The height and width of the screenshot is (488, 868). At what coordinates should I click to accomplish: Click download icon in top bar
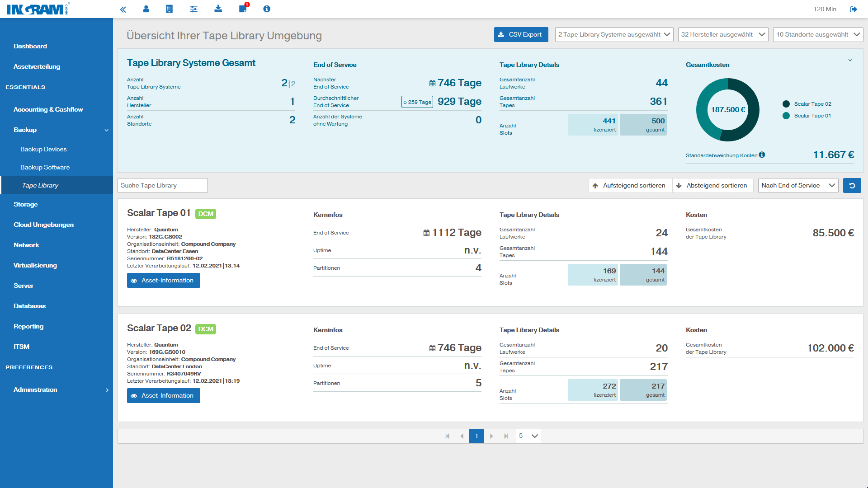click(x=218, y=9)
